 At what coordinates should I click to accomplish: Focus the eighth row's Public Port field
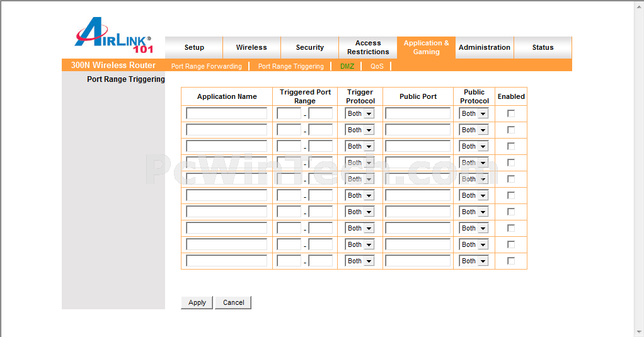418,228
